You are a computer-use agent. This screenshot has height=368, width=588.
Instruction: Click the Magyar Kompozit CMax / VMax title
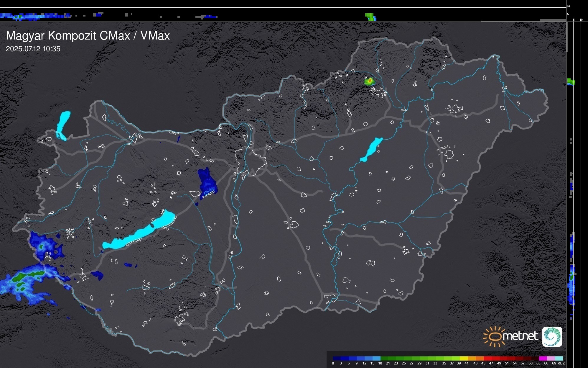coord(88,36)
